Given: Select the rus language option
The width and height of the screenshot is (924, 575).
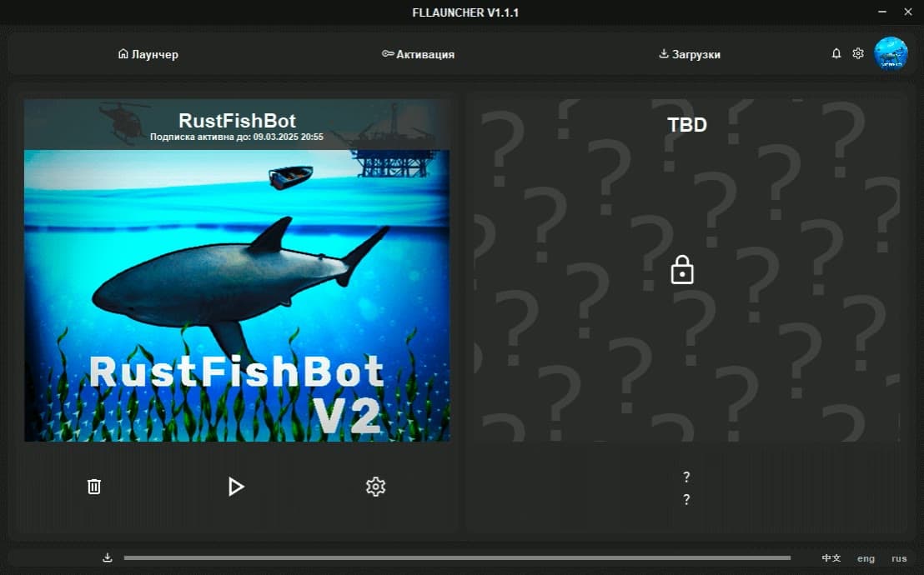Looking at the screenshot, I should [x=899, y=558].
